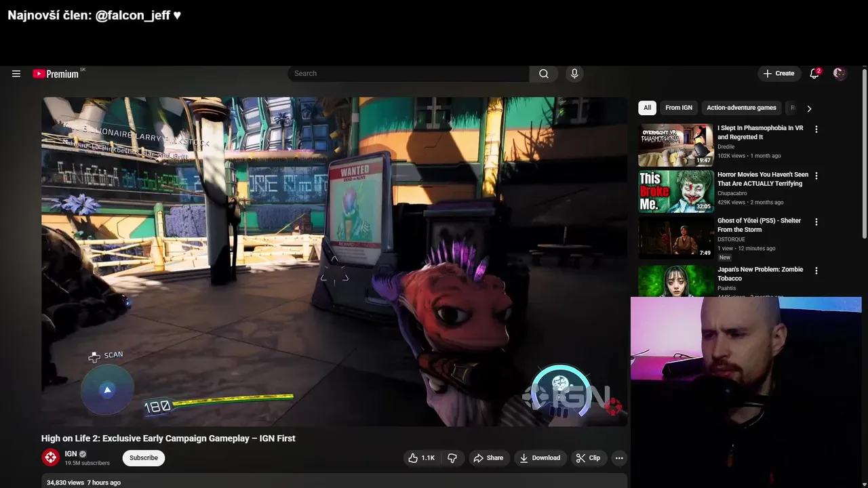Screen dimensions: 868x488
Task: Open 'I Slept In Phasmophobia In VR' title
Action: [760, 132]
